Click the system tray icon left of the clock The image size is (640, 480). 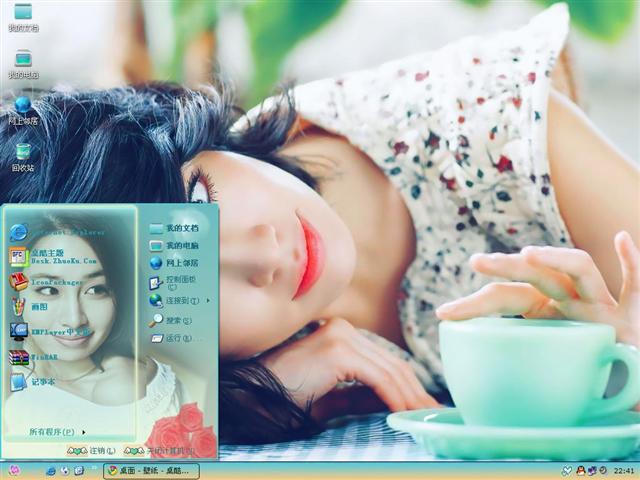(602, 471)
